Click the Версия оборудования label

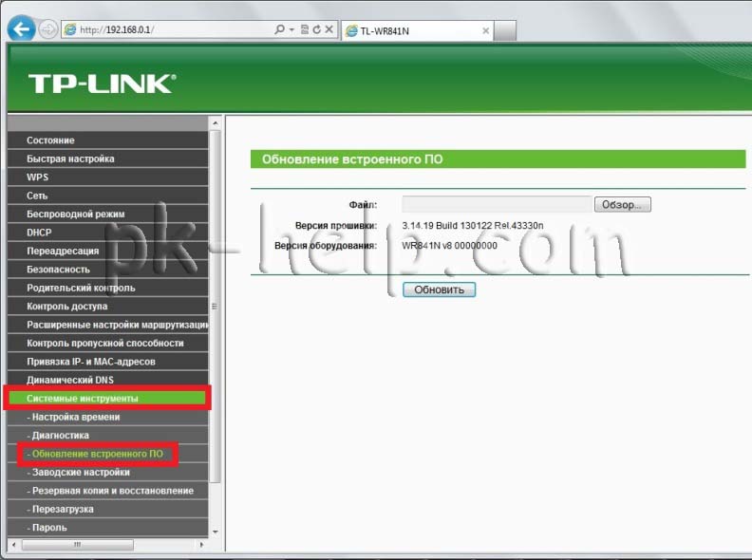point(326,246)
